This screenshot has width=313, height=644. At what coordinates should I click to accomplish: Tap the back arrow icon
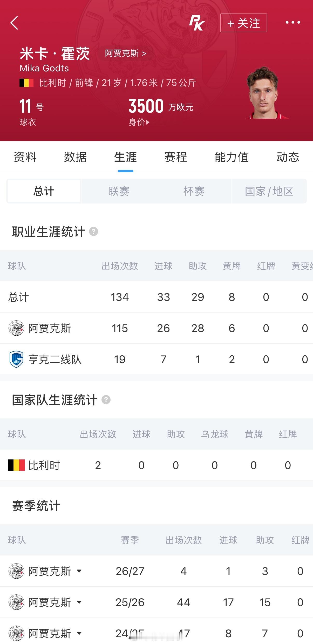(x=14, y=23)
